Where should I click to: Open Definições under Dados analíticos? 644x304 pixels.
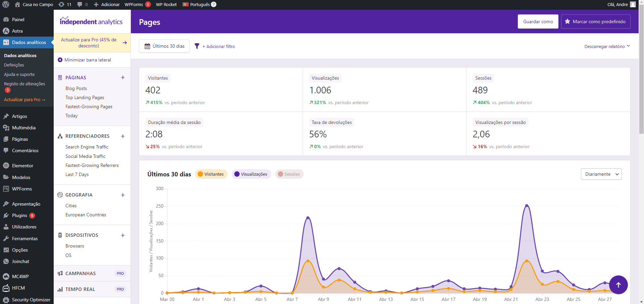(14, 65)
